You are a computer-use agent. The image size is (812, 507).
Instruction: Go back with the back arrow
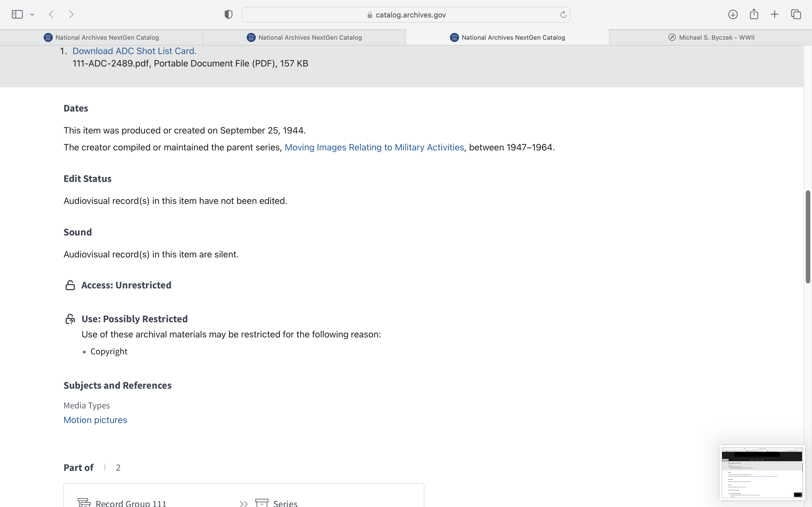51,14
